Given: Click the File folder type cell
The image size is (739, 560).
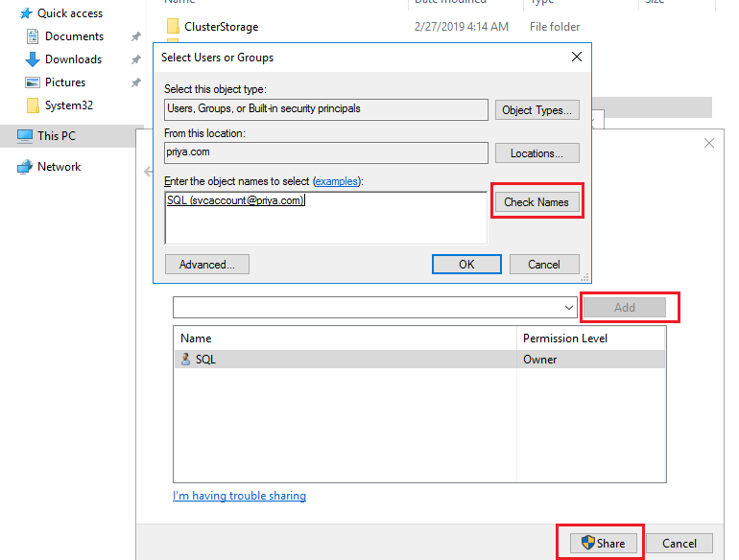Looking at the screenshot, I should coord(555,27).
